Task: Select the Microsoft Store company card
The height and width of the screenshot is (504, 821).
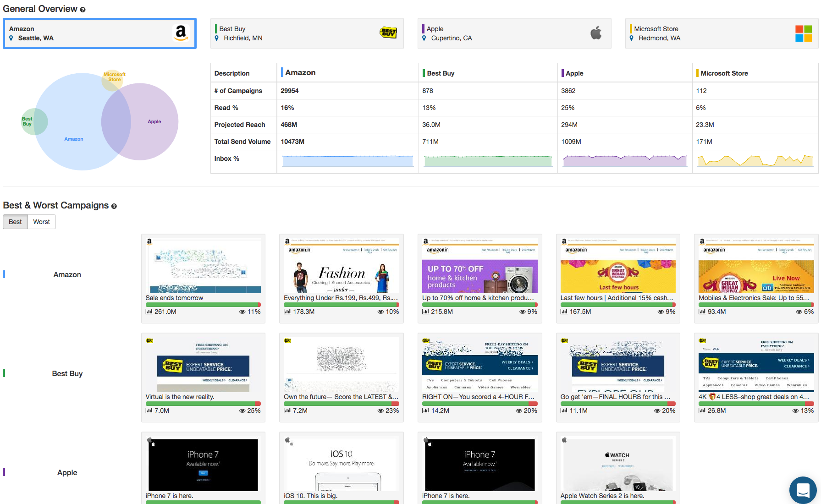Action: click(722, 33)
